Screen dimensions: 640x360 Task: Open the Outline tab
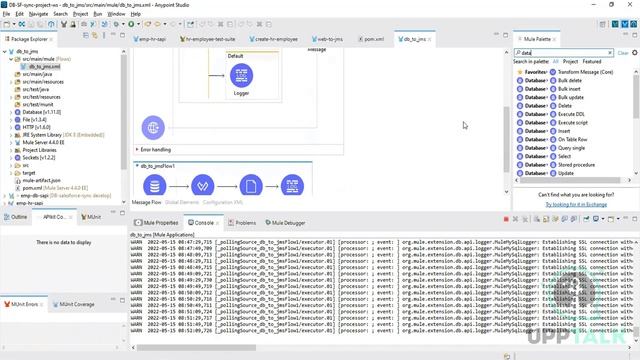(16, 217)
